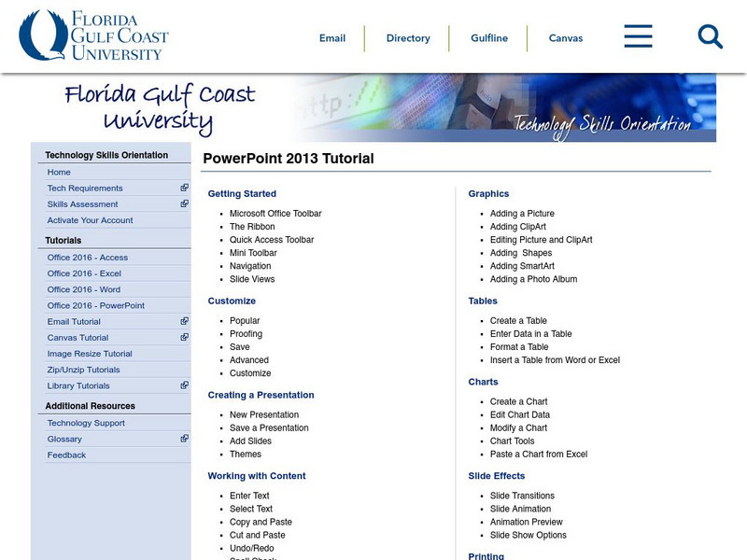
Task: Click the search magnifier icon
Action: pyautogui.click(x=709, y=36)
